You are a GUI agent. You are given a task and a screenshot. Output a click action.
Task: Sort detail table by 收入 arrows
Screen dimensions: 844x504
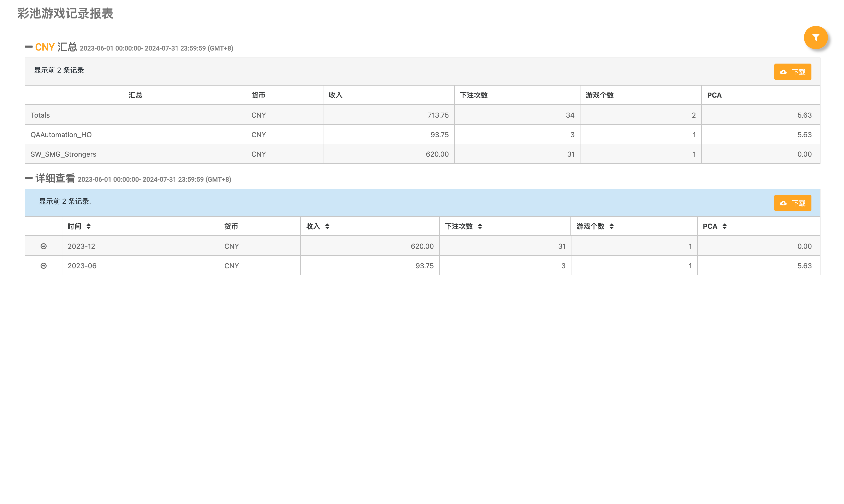pyautogui.click(x=327, y=226)
